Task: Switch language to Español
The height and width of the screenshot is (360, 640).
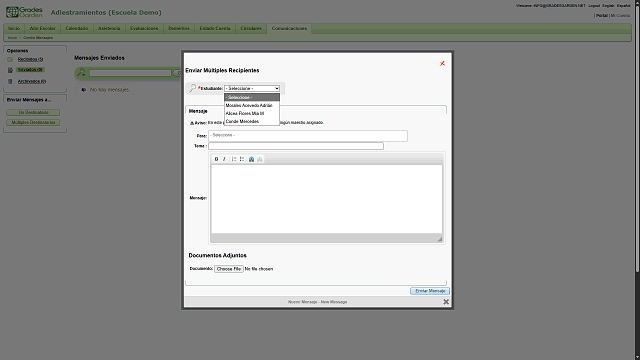Action: (623, 6)
